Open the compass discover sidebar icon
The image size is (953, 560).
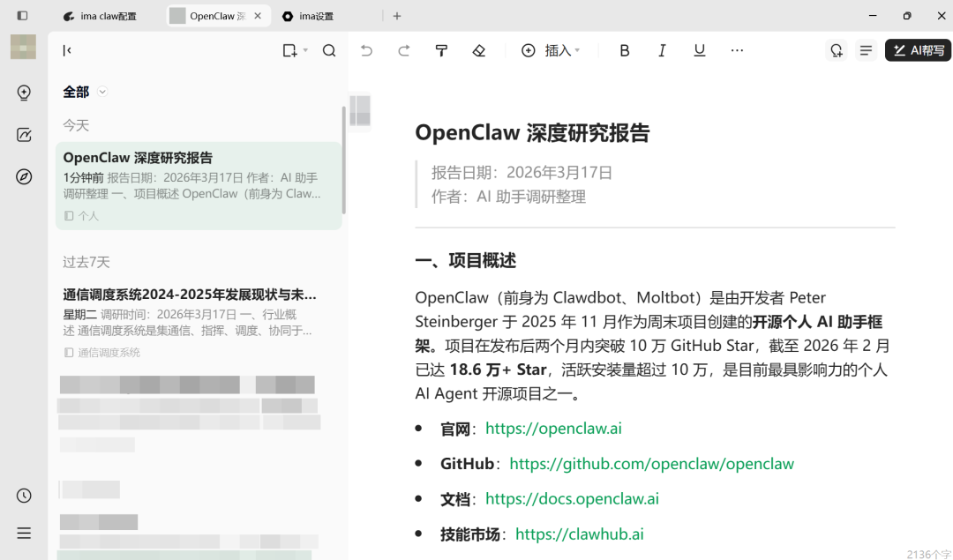click(24, 176)
